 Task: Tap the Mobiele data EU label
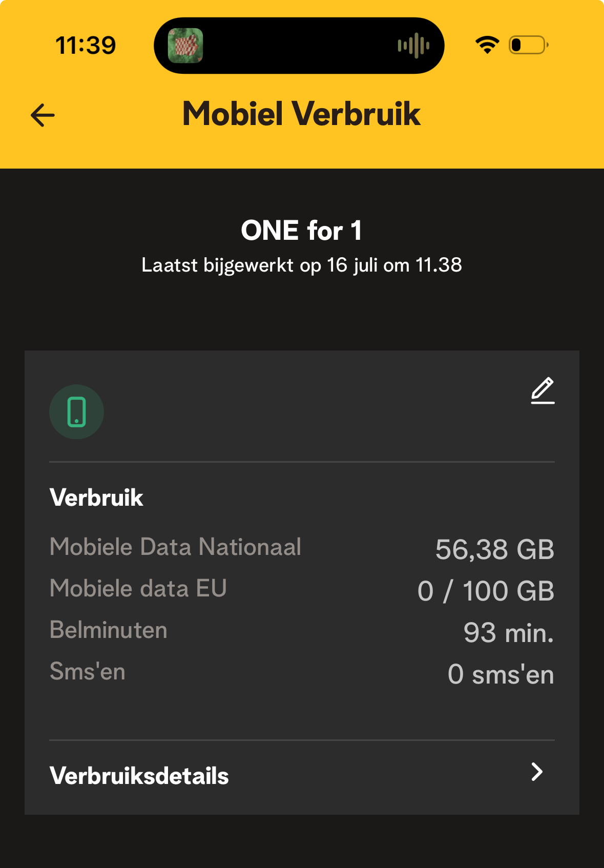(138, 588)
